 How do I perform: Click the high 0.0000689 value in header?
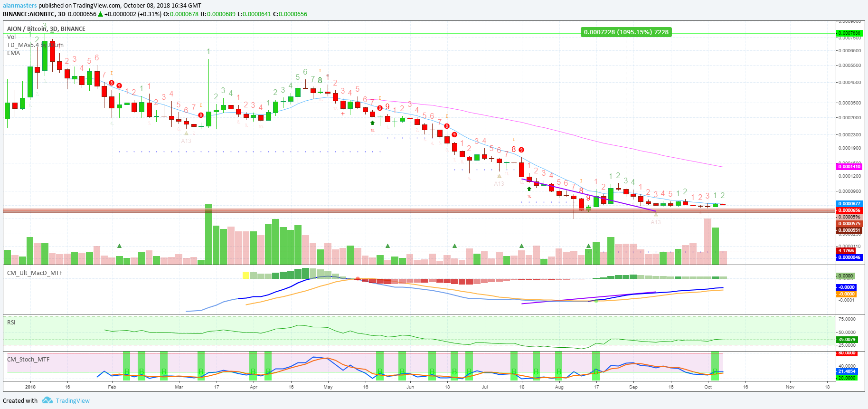221,14
